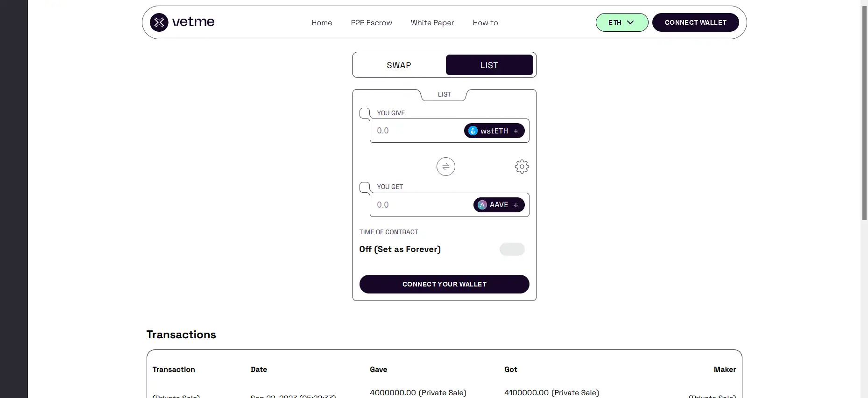Go to the White Paper page

point(432,23)
